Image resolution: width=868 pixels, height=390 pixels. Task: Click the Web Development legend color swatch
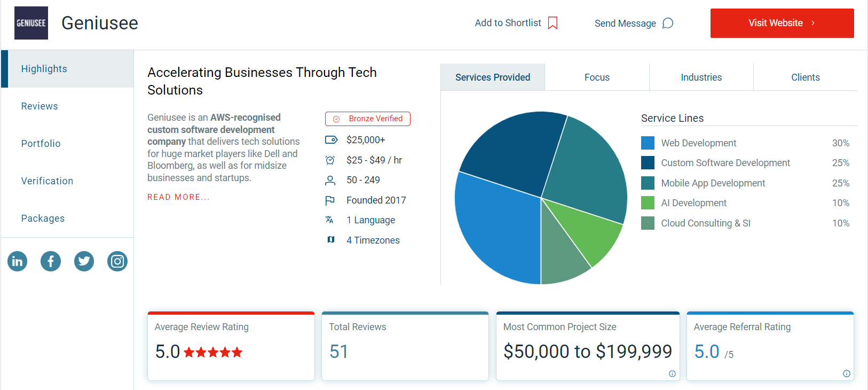648,143
